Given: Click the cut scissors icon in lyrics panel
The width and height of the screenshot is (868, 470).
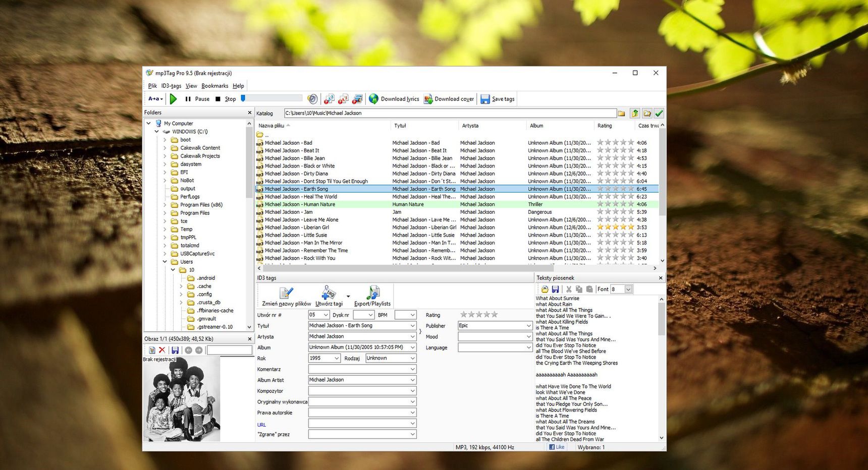Looking at the screenshot, I should tap(569, 289).
